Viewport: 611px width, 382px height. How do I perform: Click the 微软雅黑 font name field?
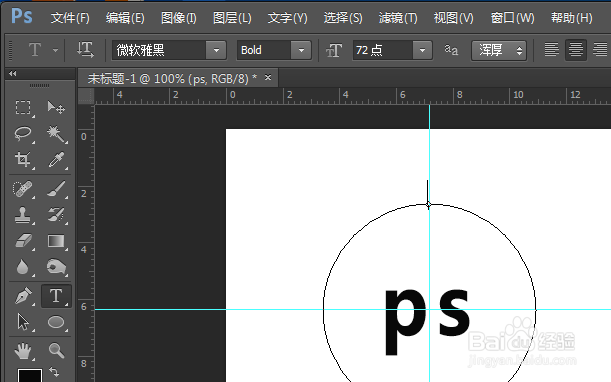coord(159,50)
